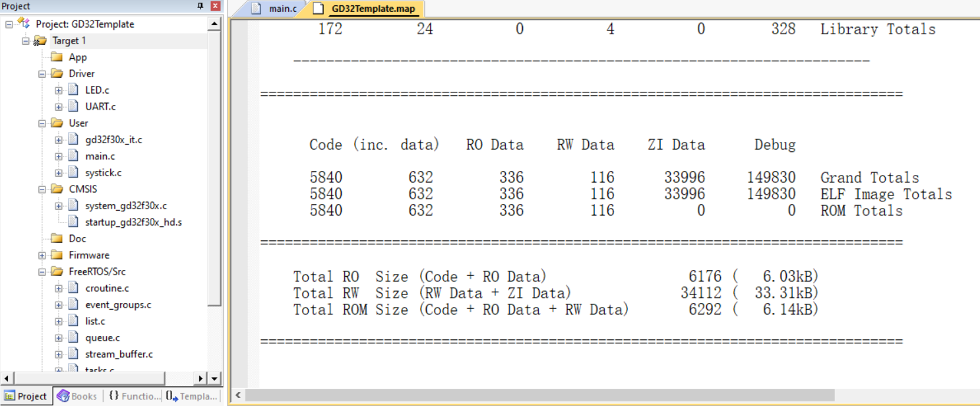Select stream_buffer.c in the tree
The width and height of the screenshot is (980, 406).
[x=119, y=354]
